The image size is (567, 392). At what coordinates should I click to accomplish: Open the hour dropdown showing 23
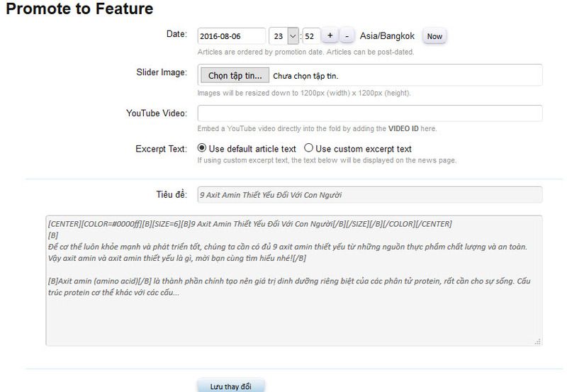[x=284, y=35]
